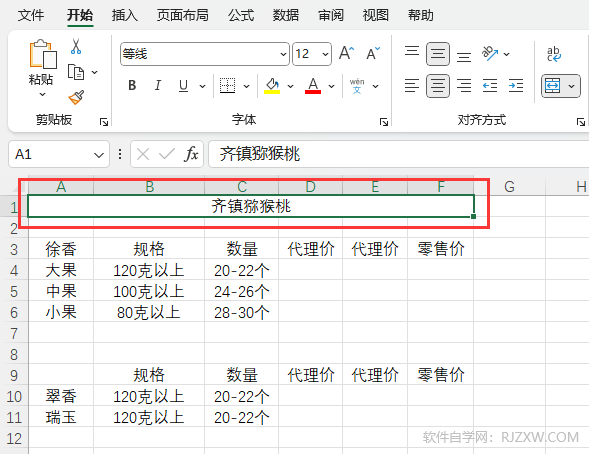Click the Increase Indent icon
This screenshot has width=589, height=454.
tap(516, 86)
